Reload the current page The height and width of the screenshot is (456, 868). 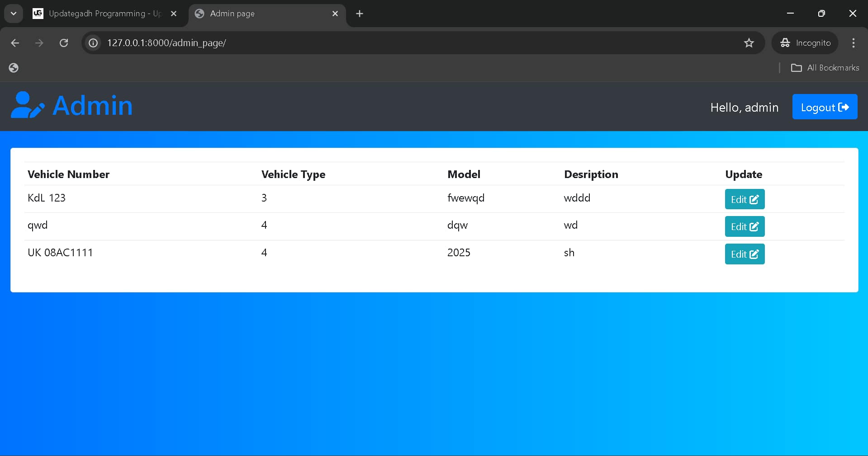[x=64, y=43]
